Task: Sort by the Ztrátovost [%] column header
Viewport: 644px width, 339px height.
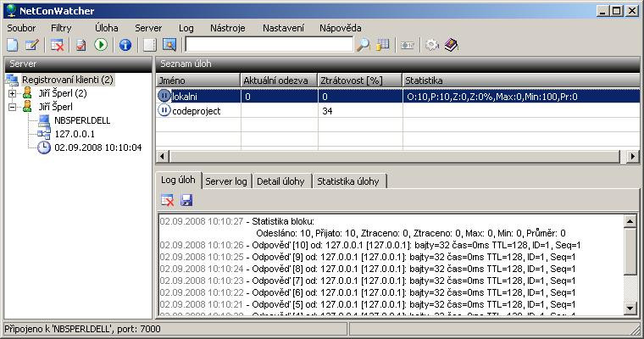Action: tap(360, 81)
